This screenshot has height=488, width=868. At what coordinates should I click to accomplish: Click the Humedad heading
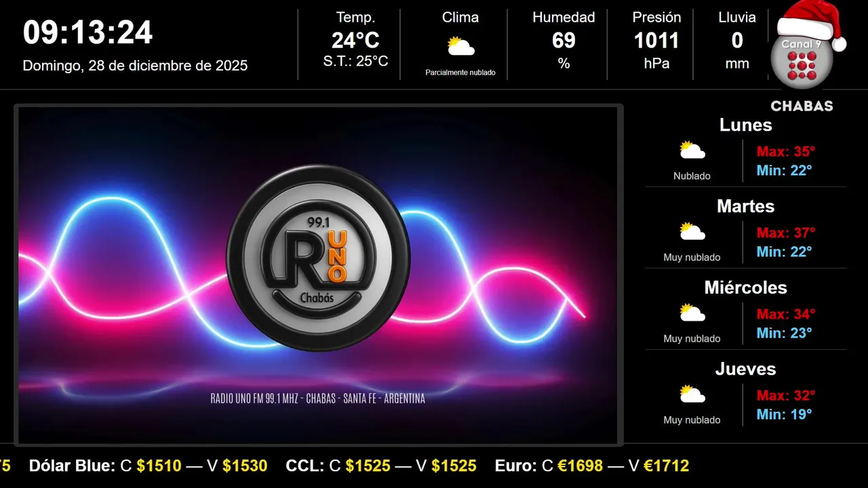pos(564,18)
